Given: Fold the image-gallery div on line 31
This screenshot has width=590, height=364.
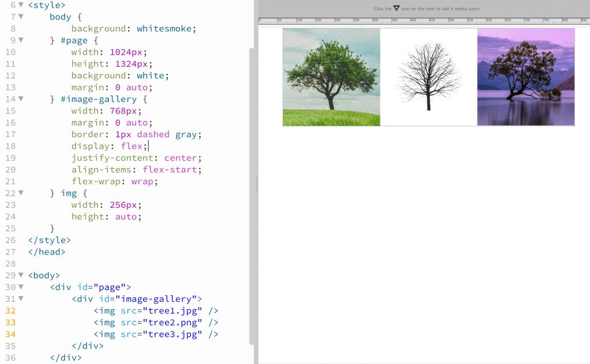Looking at the screenshot, I should pos(21,298).
